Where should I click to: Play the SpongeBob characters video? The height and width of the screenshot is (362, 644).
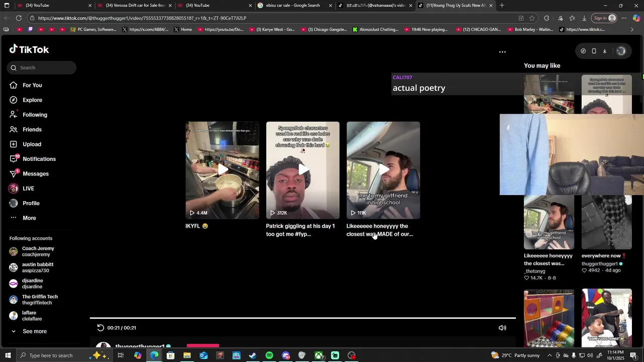tap(303, 170)
